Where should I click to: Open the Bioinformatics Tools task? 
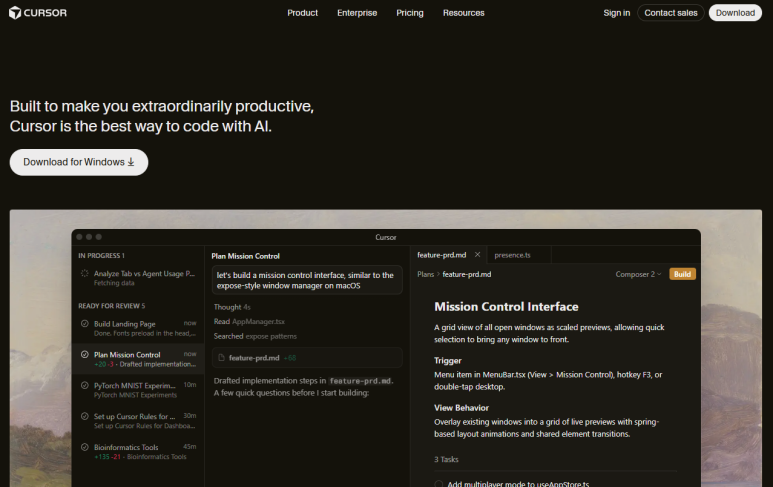coord(138,452)
